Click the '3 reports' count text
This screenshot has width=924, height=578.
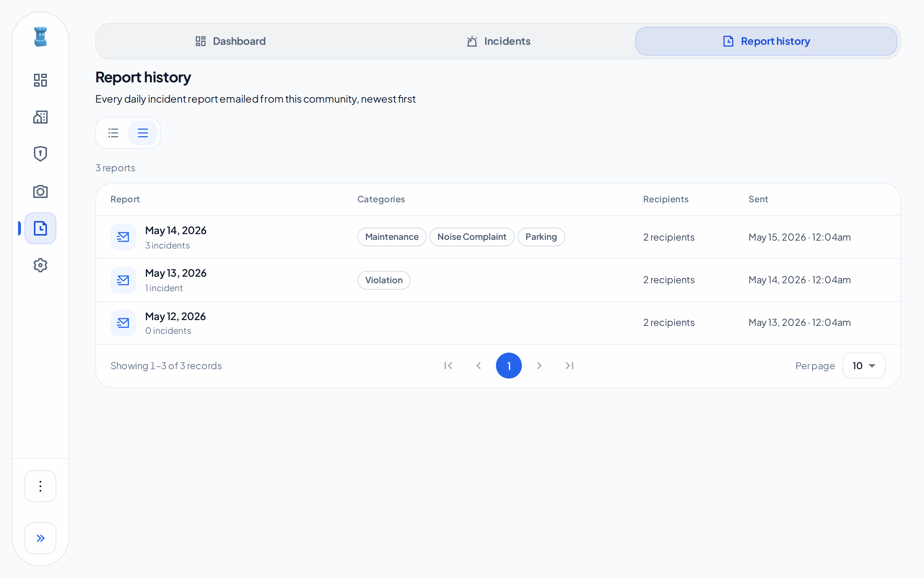click(115, 168)
